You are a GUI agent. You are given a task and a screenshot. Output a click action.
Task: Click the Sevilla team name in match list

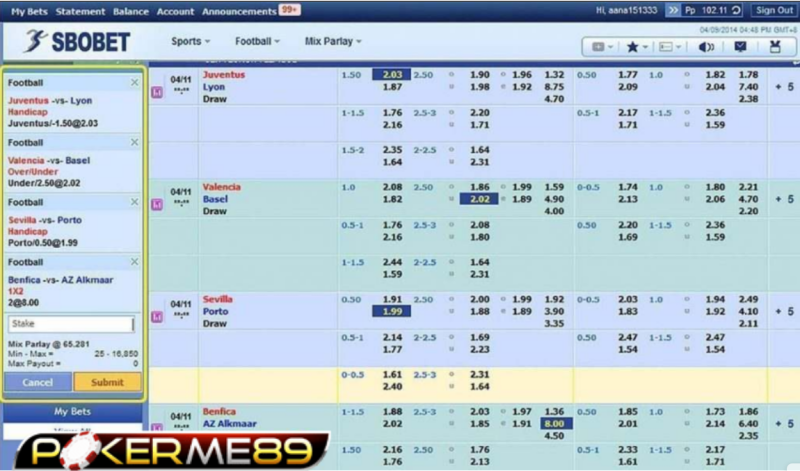[217, 299]
